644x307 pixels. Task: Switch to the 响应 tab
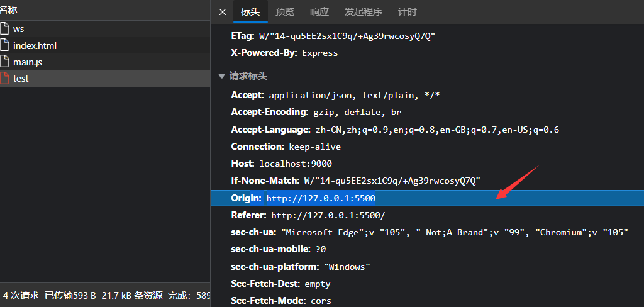coord(319,12)
